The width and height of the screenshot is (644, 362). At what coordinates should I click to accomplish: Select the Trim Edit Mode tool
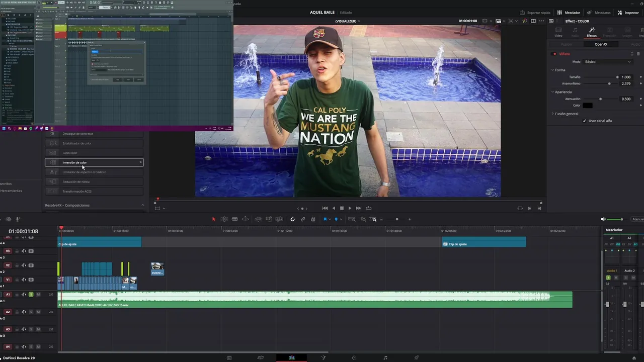[224, 219]
